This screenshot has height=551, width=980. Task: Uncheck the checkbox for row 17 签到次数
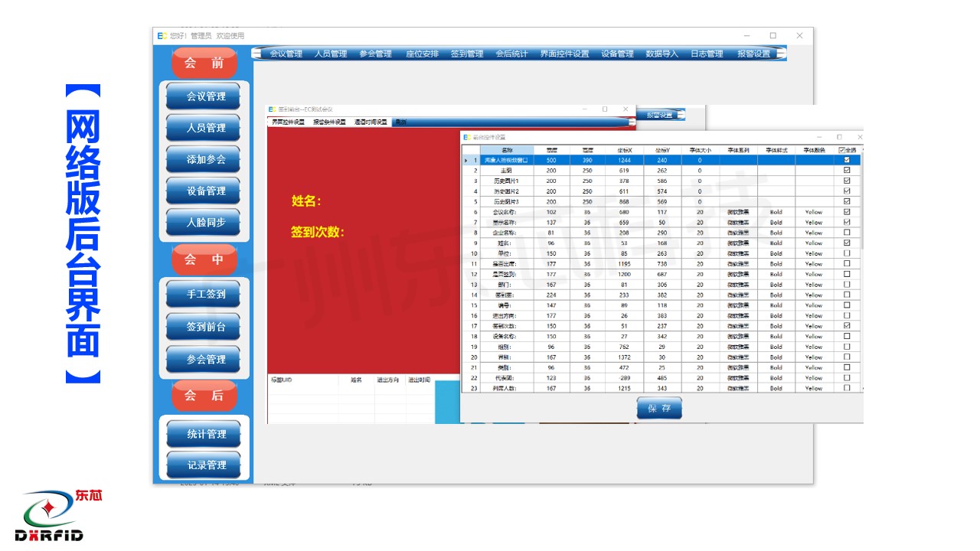[846, 325]
